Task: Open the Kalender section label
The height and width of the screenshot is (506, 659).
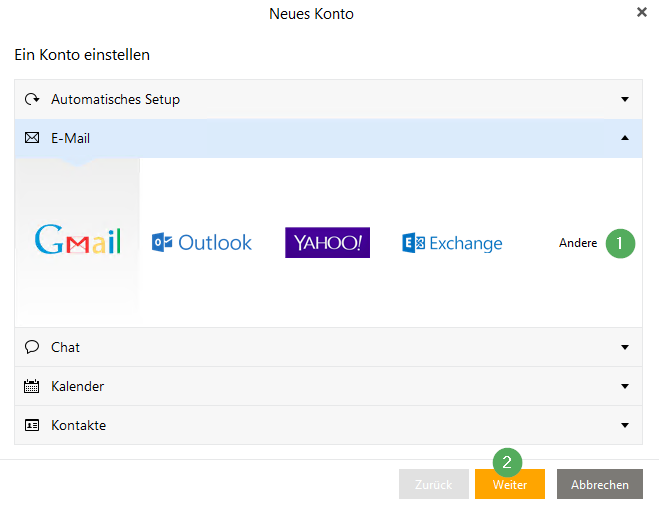Action: pos(78,386)
